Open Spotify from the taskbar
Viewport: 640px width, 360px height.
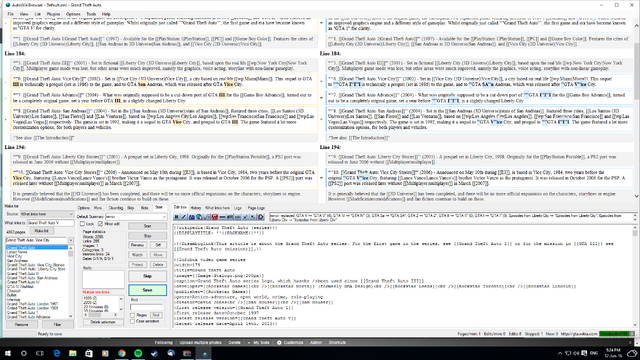(138, 353)
